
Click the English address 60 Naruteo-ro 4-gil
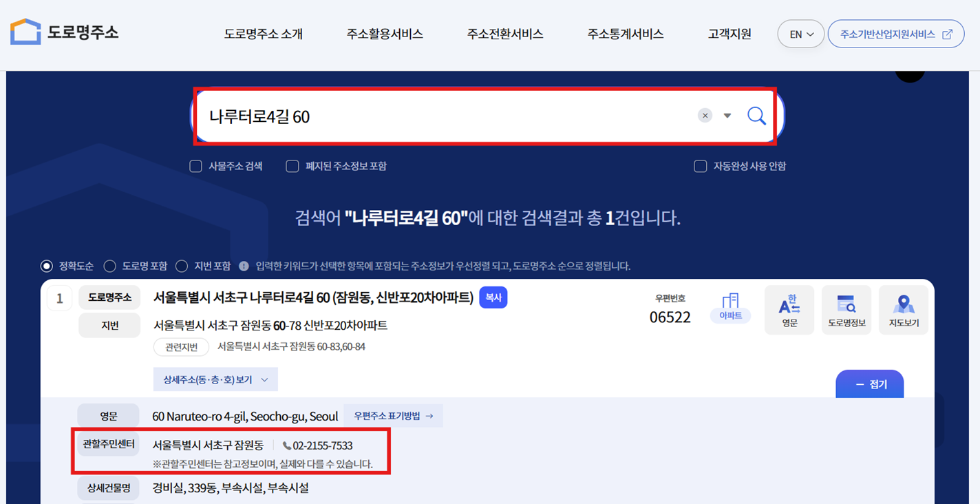[245, 416]
